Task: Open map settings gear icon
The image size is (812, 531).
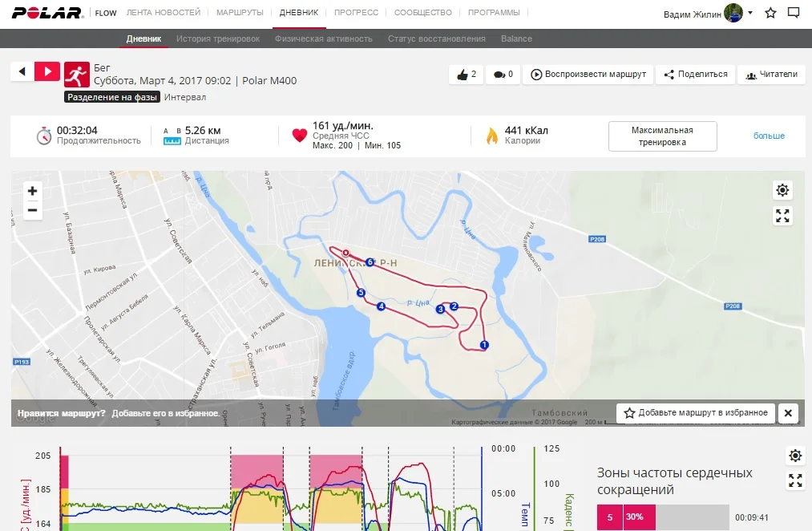Action: [x=782, y=190]
